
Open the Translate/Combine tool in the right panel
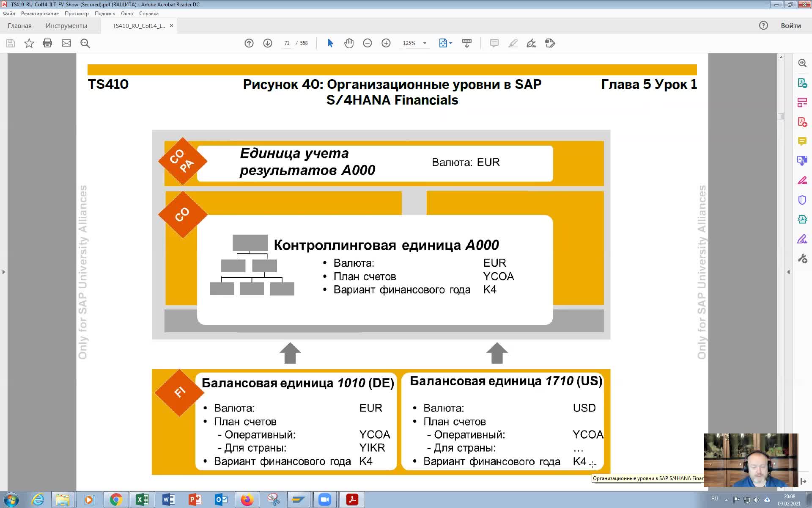click(x=802, y=160)
